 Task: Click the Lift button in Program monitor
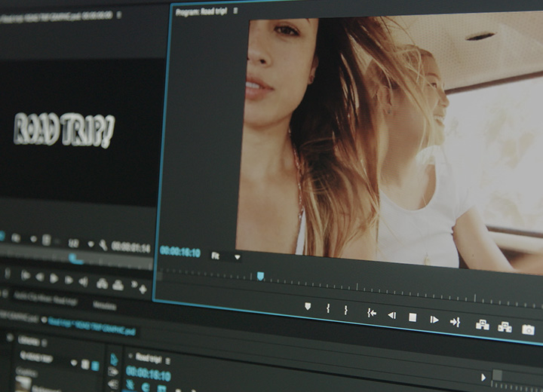point(482,325)
